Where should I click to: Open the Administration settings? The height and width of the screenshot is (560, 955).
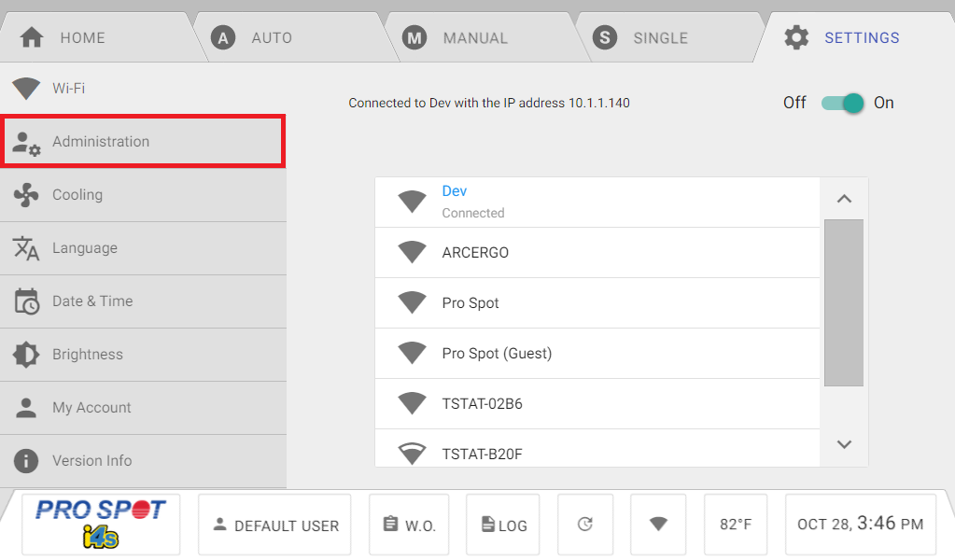pos(143,141)
